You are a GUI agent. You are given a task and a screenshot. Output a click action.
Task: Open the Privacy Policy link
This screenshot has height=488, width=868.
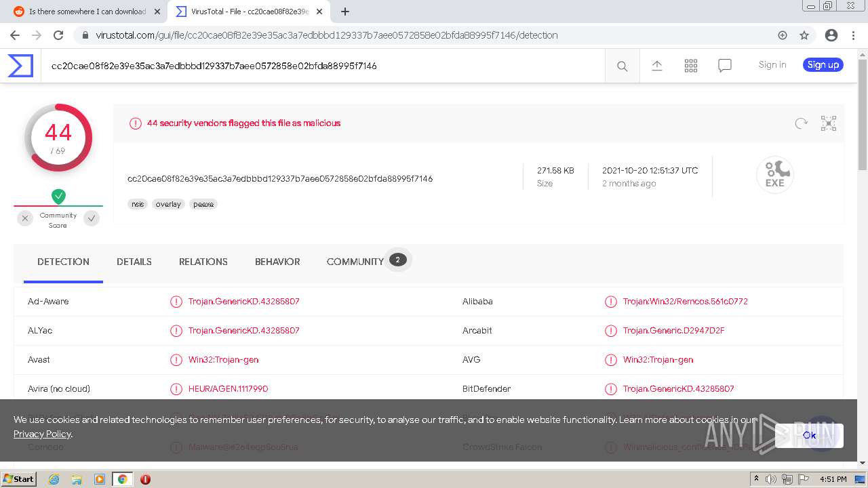tap(42, 434)
